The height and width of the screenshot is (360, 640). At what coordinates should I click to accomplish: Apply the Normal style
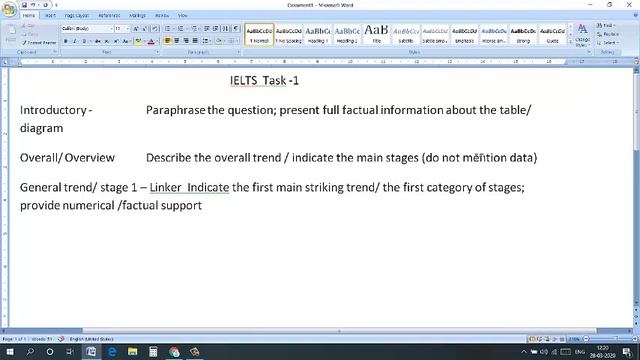[x=259, y=35]
